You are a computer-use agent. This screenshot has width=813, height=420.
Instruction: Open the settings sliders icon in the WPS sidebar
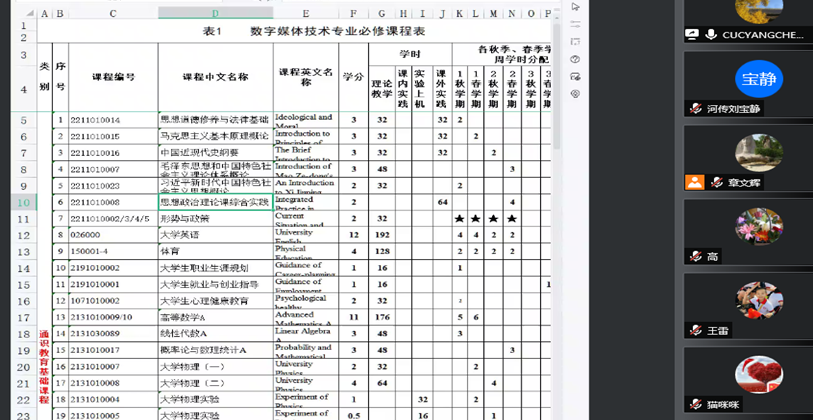click(x=575, y=24)
